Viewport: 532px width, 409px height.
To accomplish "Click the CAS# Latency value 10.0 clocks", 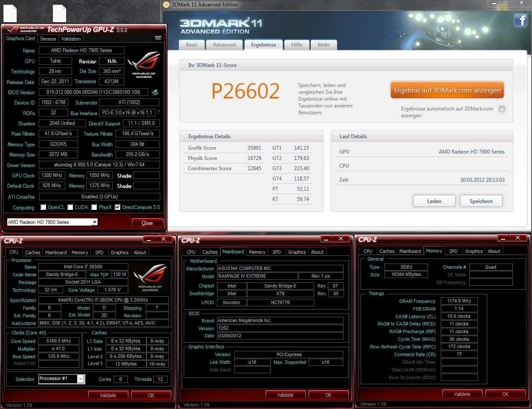I will [x=459, y=316].
